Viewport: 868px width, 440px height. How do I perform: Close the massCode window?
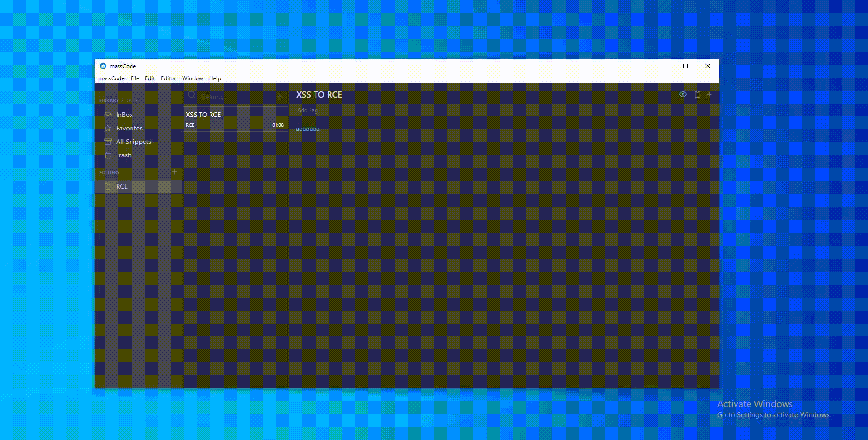tap(708, 66)
